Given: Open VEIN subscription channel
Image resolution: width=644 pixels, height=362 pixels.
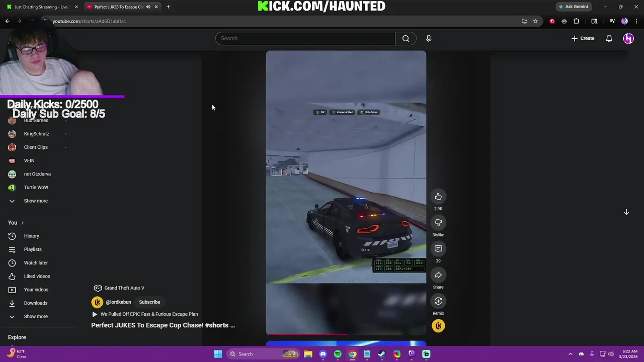Looking at the screenshot, I should tap(29, 160).
